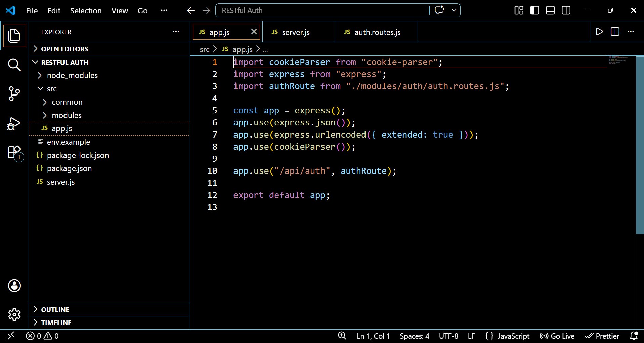Screen dimensions: 644x343
Task: Toggle the secondary side bar
Action: coord(566,11)
